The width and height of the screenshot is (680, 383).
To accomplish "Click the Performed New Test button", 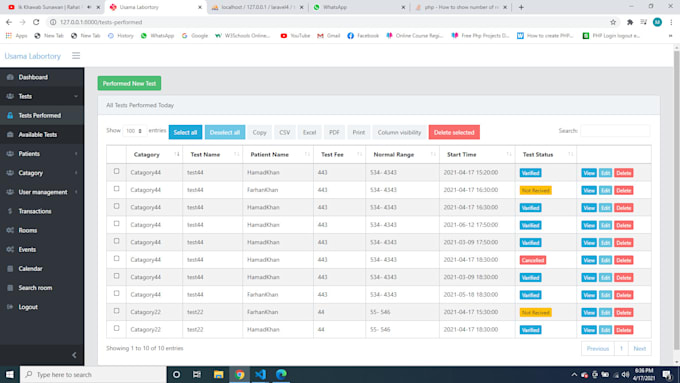I will tap(129, 83).
